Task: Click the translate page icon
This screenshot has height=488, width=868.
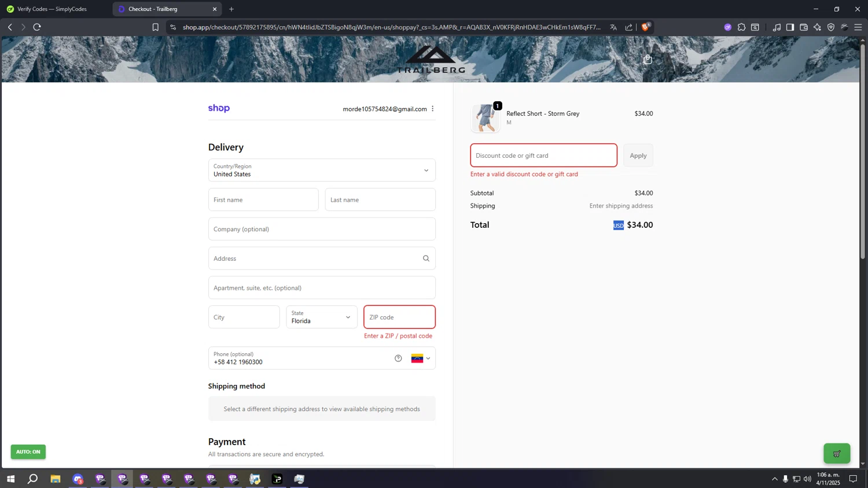Action: [613, 27]
